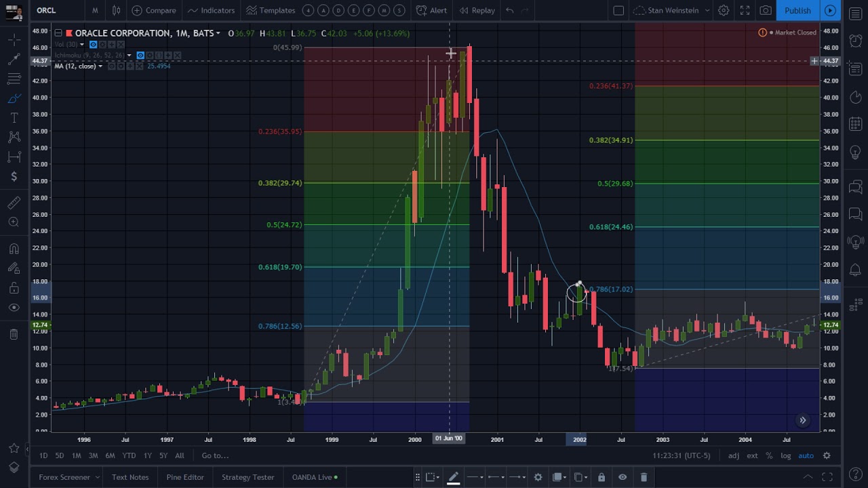Screen dimensions: 868x488
Task: Collapse the bottom panel with the up chevron
Action: (808, 477)
